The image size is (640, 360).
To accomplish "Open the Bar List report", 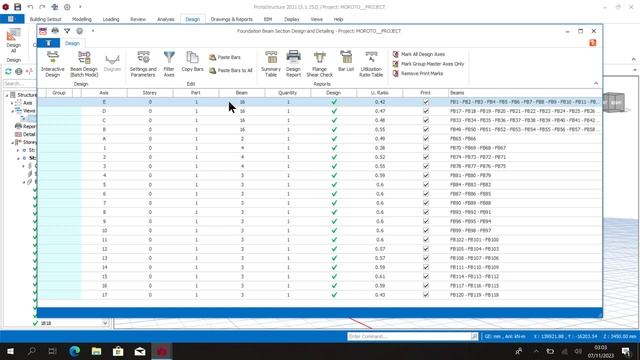I will [x=346, y=62].
